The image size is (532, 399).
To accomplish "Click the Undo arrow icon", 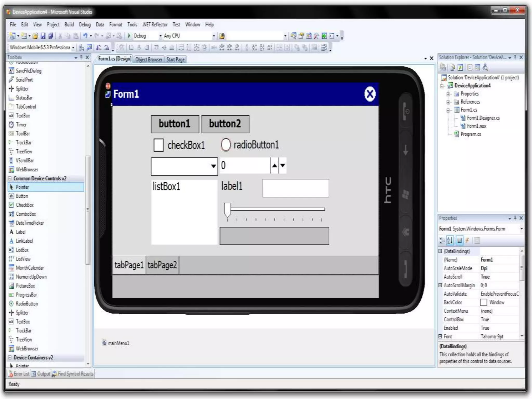I will pyautogui.click(x=85, y=36).
